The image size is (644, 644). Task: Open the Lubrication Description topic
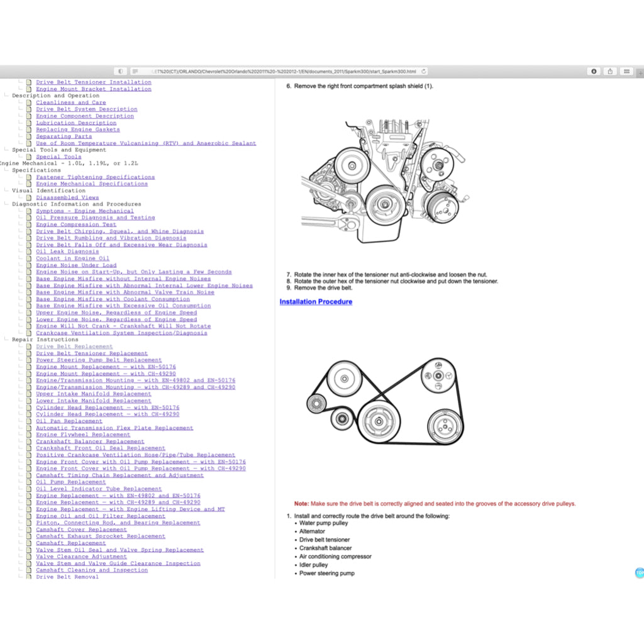[x=76, y=123]
